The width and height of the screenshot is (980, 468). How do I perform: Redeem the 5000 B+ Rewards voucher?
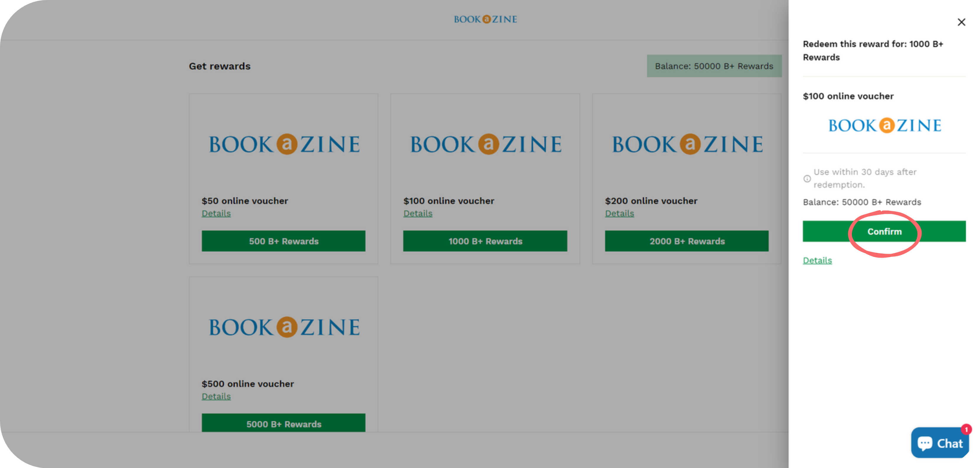[x=283, y=423]
